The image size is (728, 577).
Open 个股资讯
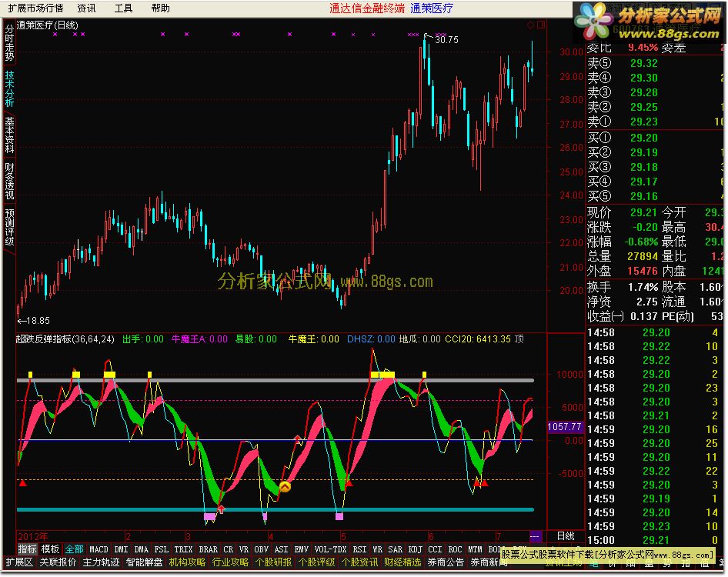click(x=360, y=562)
